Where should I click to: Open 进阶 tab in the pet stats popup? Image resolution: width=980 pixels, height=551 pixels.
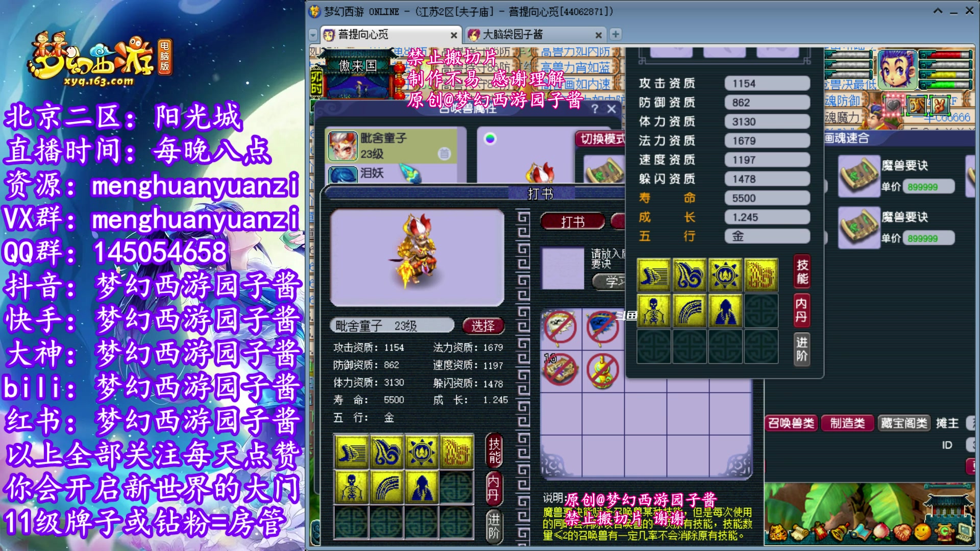[x=802, y=349]
